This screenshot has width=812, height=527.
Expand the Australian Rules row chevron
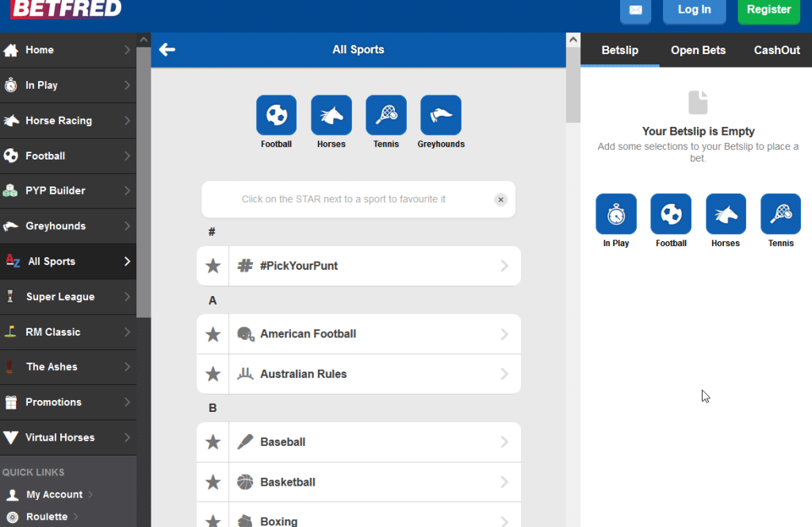click(504, 374)
